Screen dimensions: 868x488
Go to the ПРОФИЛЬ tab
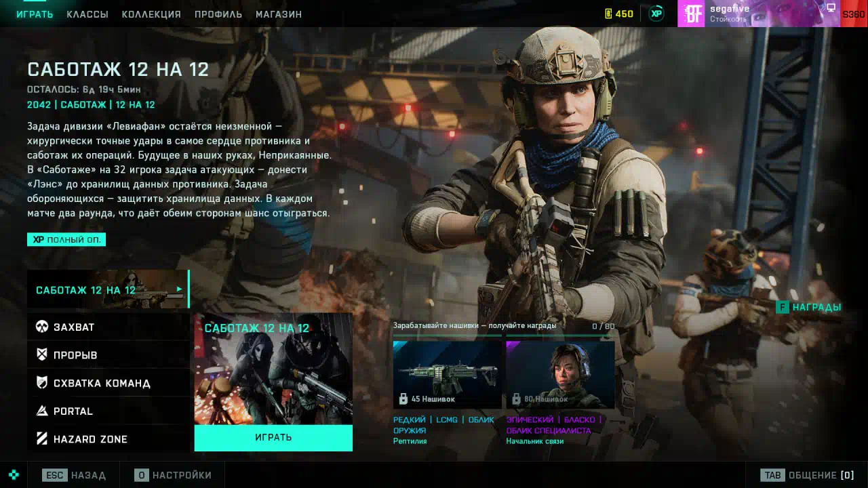click(218, 14)
